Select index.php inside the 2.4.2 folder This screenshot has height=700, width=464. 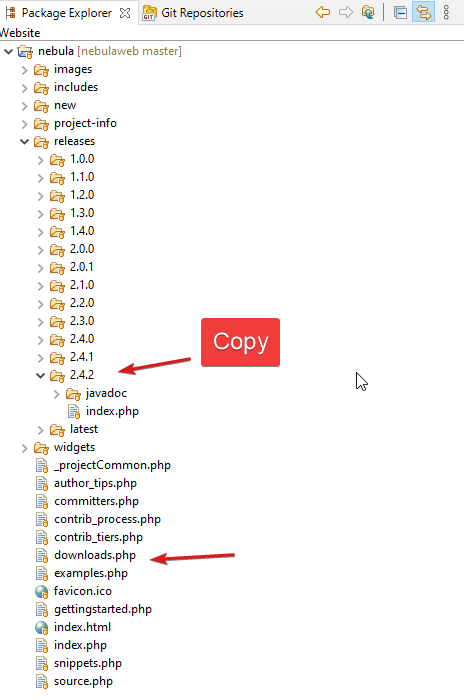point(112,411)
